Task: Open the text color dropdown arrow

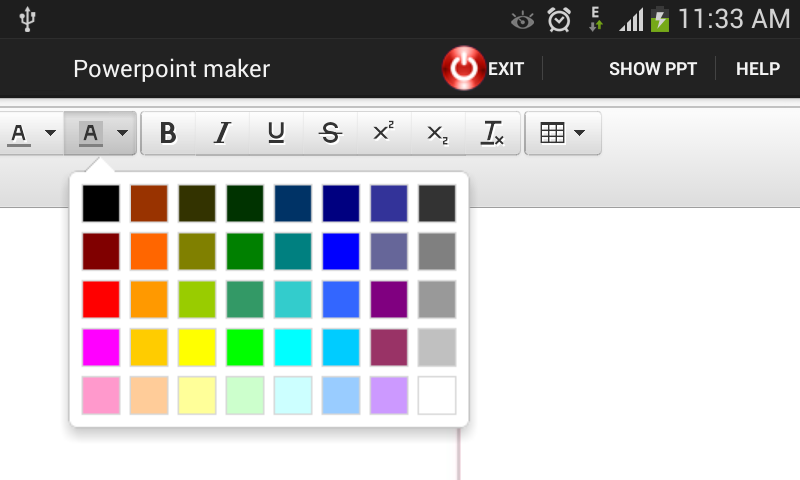Action: tap(50, 133)
